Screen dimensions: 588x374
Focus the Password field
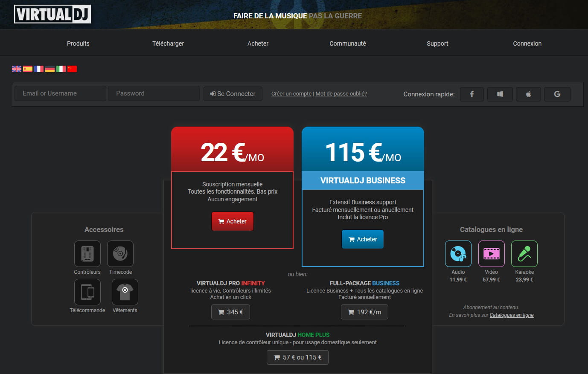154,93
